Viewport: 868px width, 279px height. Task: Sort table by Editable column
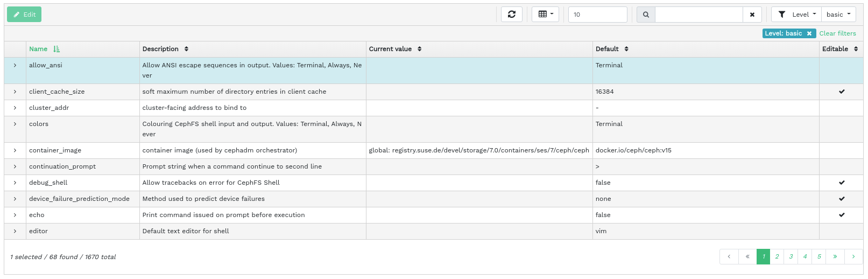(856, 49)
